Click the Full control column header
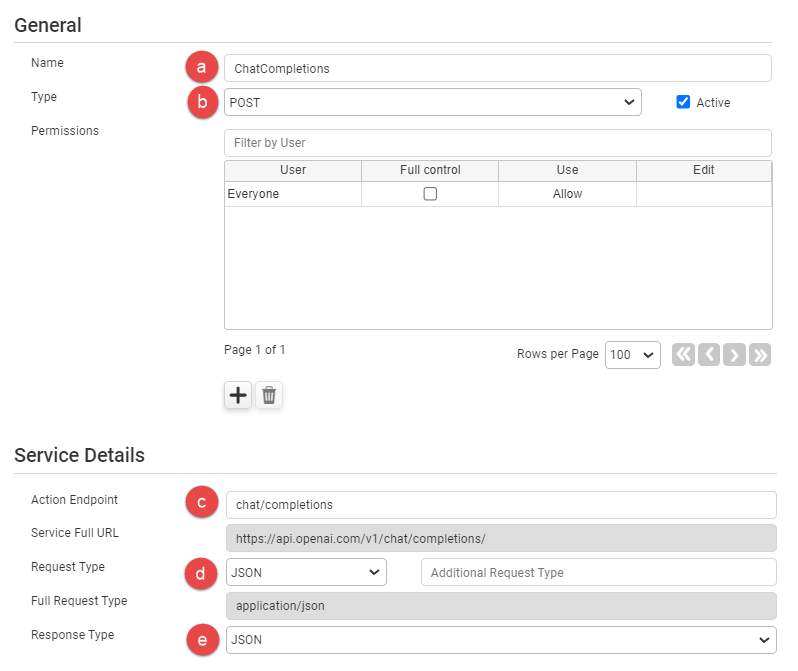This screenshot has height=671, width=798. 430,170
